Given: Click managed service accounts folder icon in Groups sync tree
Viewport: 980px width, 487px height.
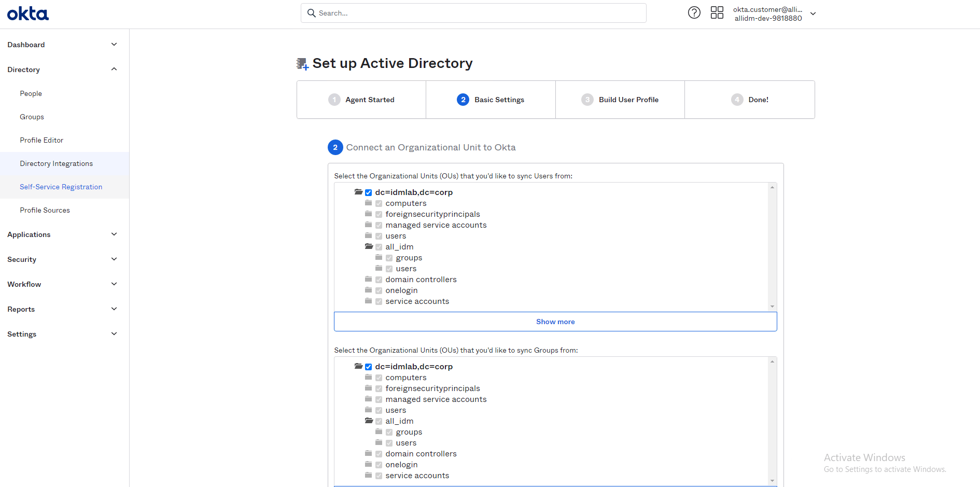Looking at the screenshot, I should pyautogui.click(x=368, y=399).
